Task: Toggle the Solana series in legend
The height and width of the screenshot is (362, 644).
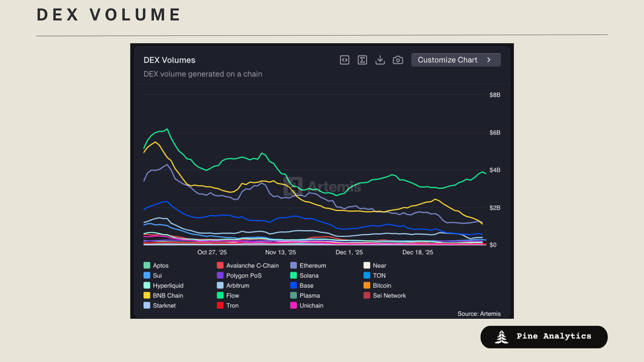Action: point(309,276)
